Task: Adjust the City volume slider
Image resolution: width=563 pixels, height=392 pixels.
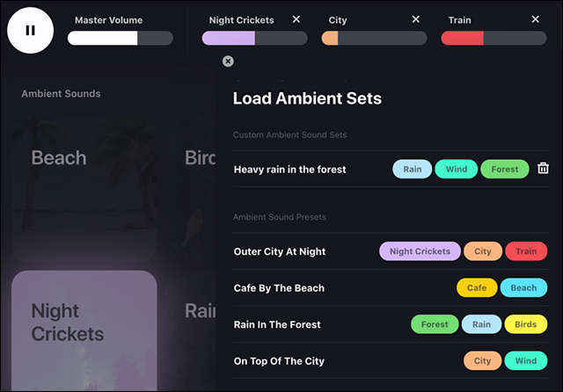Action: pyautogui.click(x=374, y=38)
